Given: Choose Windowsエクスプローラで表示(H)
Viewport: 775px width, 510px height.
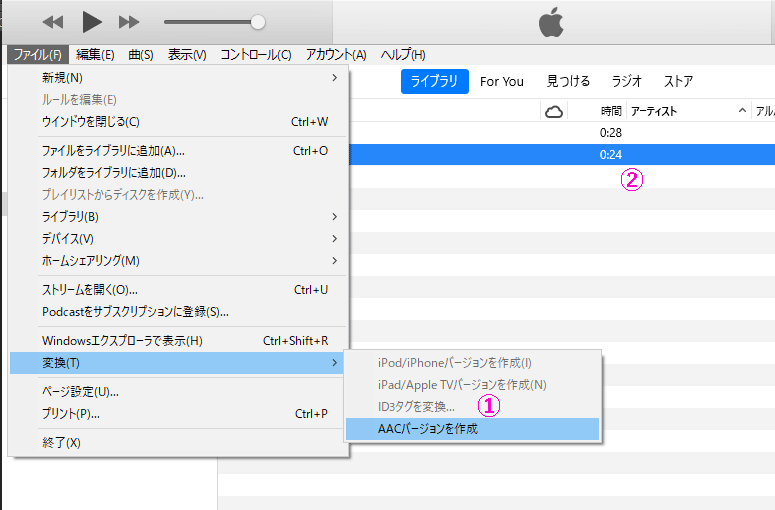Looking at the screenshot, I should pyautogui.click(x=178, y=340).
